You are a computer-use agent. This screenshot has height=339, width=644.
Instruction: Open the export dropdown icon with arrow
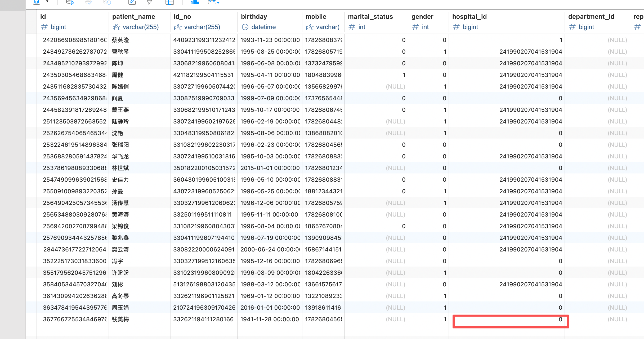click(x=214, y=2)
